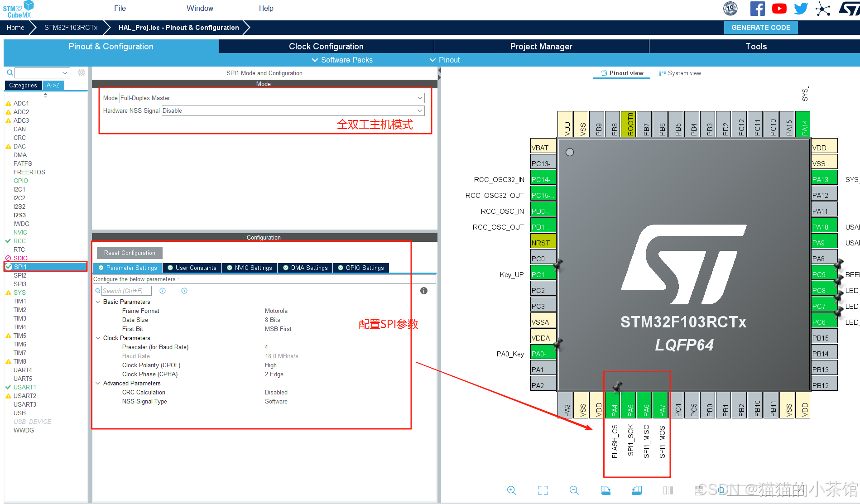Click the STM32F103RCTx breadcrumb
This screenshot has width=860, height=504.
pos(71,28)
